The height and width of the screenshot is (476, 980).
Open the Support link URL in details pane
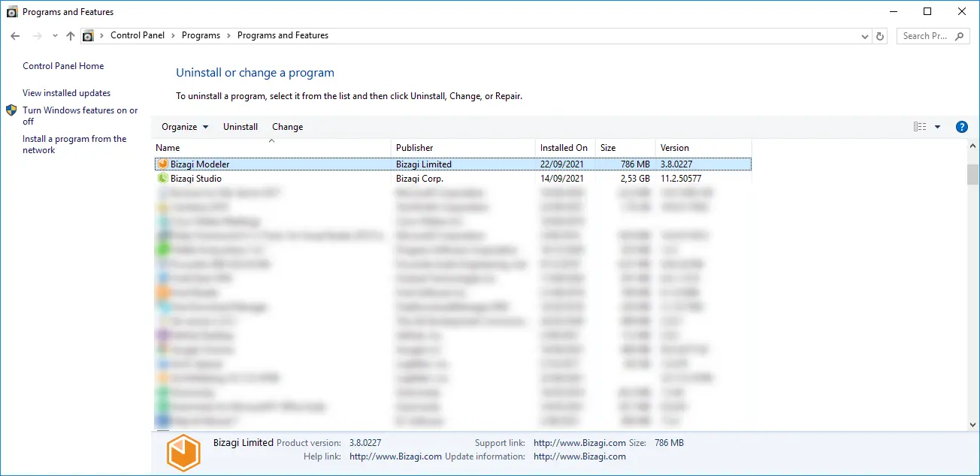(x=580, y=443)
